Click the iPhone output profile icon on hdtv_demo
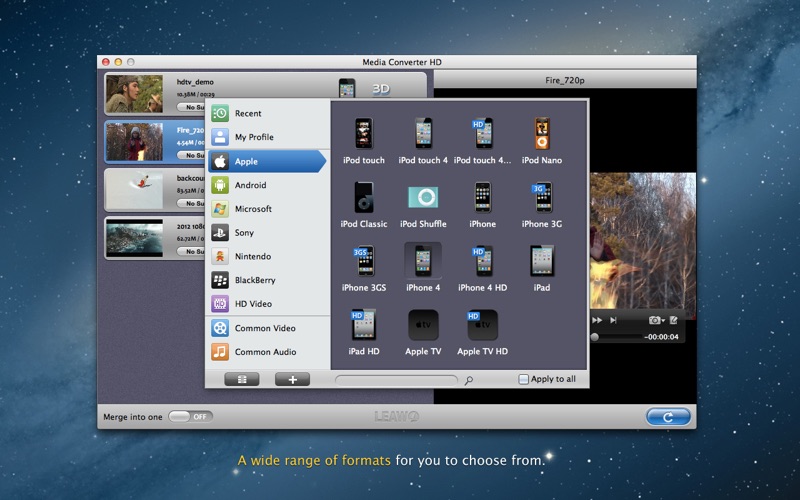The height and width of the screenshot is (500, 800). tap(347, 88)
